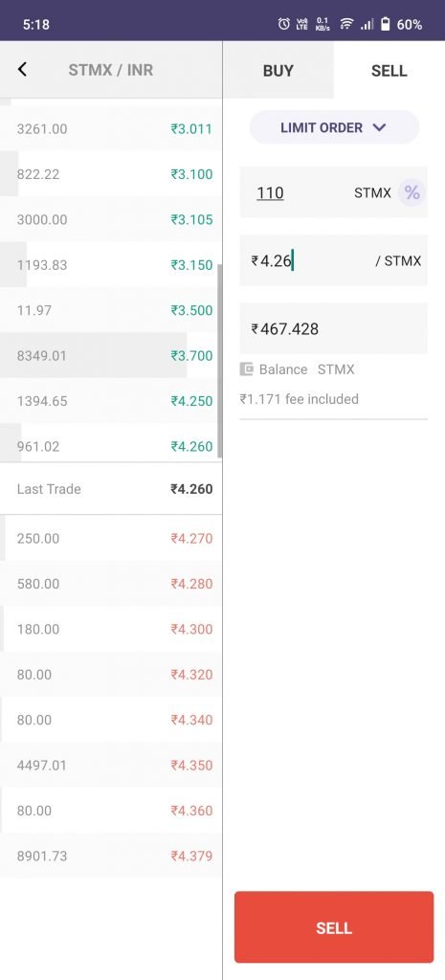445x980 pixels.
Task: Tap the STMX / INR pair title
Action: [x=111, y=70]
